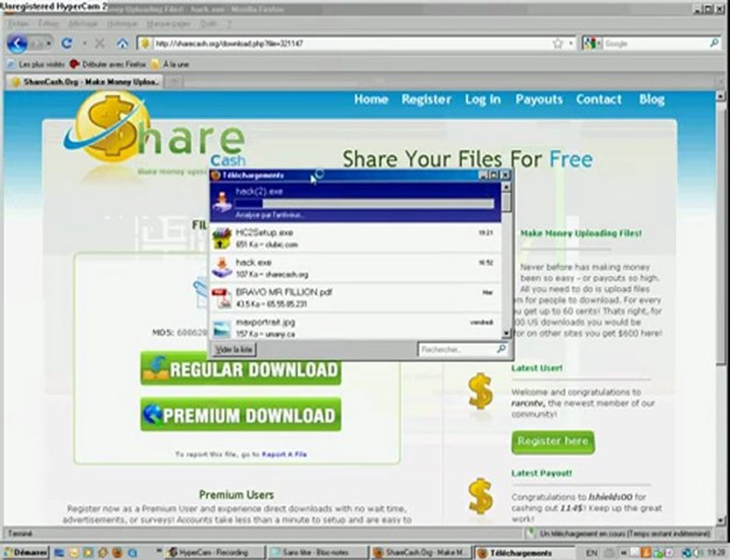Click the Démarrer start button
The image size is (730, 560).
click(26, 552)
